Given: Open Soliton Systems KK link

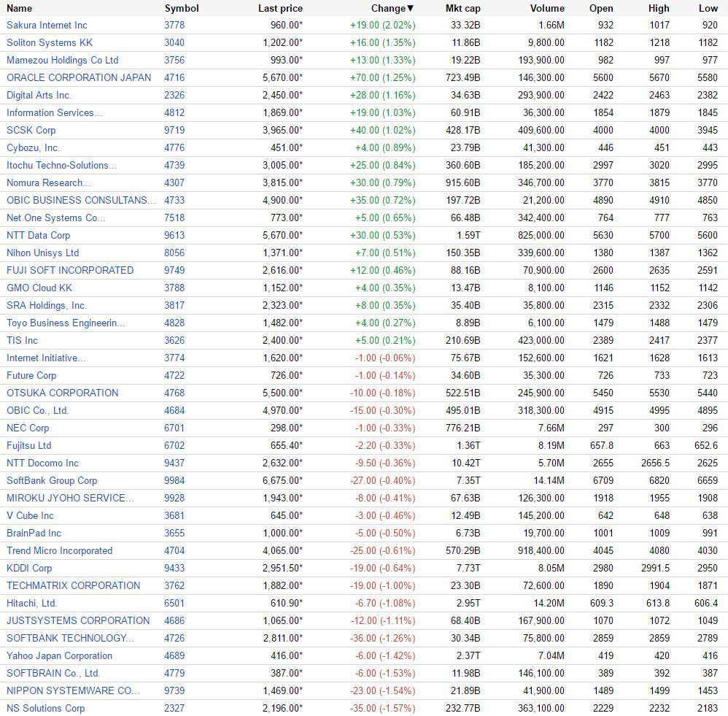Looking at the screenshot, I should (49, 43).
